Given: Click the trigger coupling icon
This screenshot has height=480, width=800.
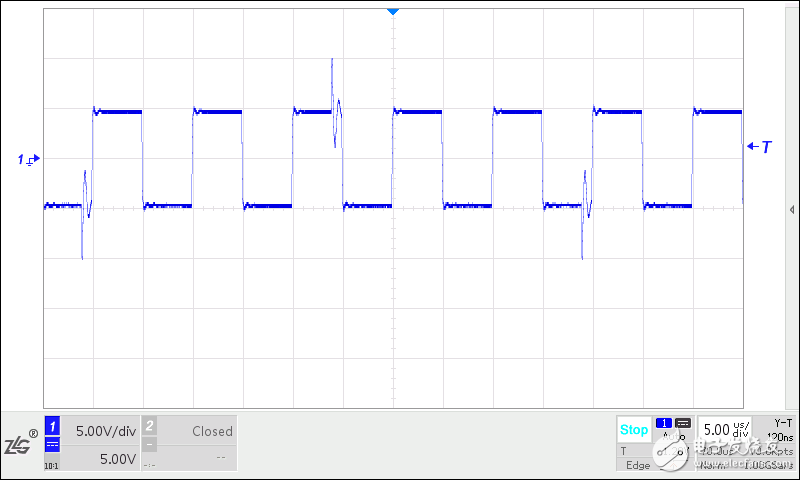Looking at the screenshot, I should [683, 423].
